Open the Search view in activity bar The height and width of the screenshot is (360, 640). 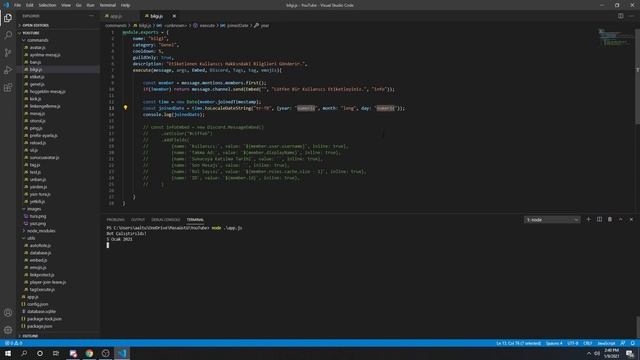[x=8, y=35]
